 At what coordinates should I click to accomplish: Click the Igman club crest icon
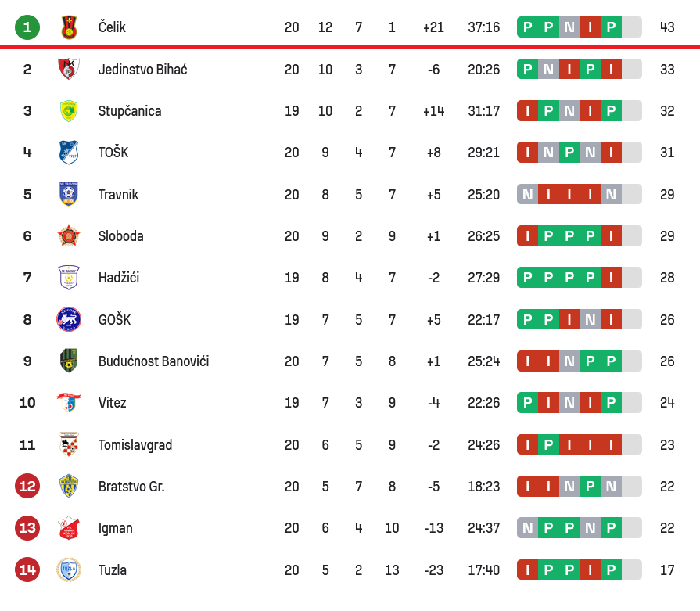(69, 528)
